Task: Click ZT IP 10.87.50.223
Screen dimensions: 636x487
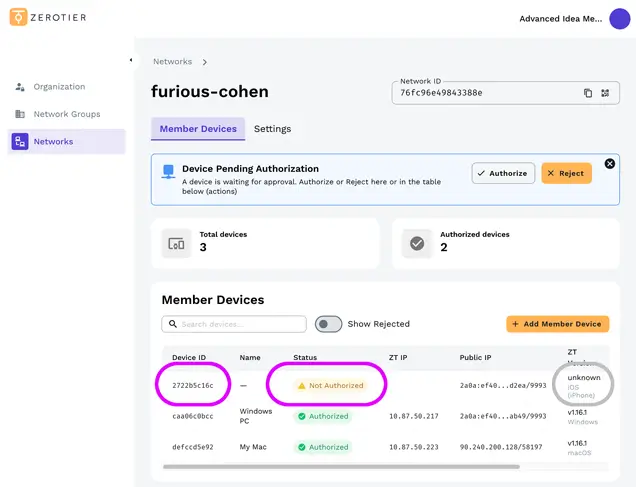Action: pyautogui.click(x=414, y=447)
